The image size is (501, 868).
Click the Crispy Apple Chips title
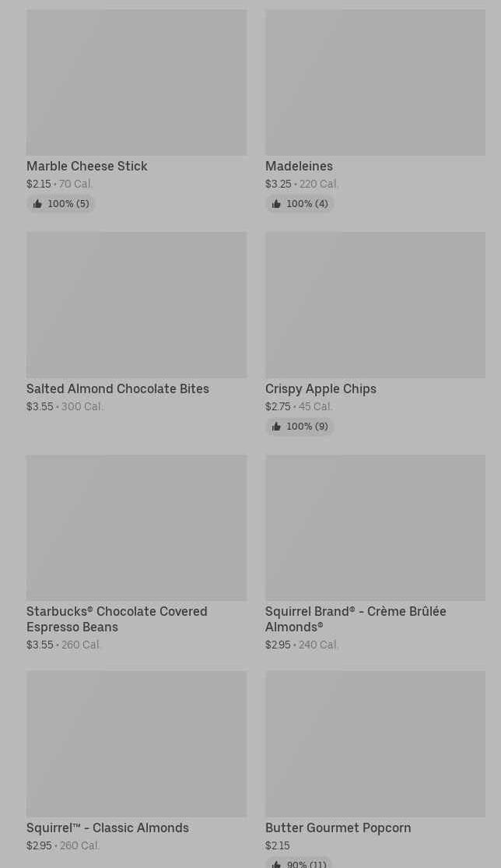click(321, 388)
